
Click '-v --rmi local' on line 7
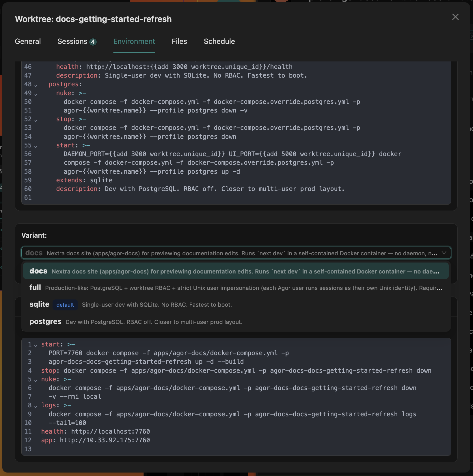(75, 397)
